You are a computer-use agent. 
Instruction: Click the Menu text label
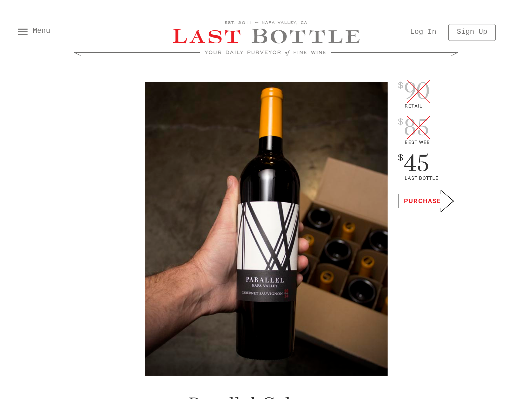pos(41,31)
